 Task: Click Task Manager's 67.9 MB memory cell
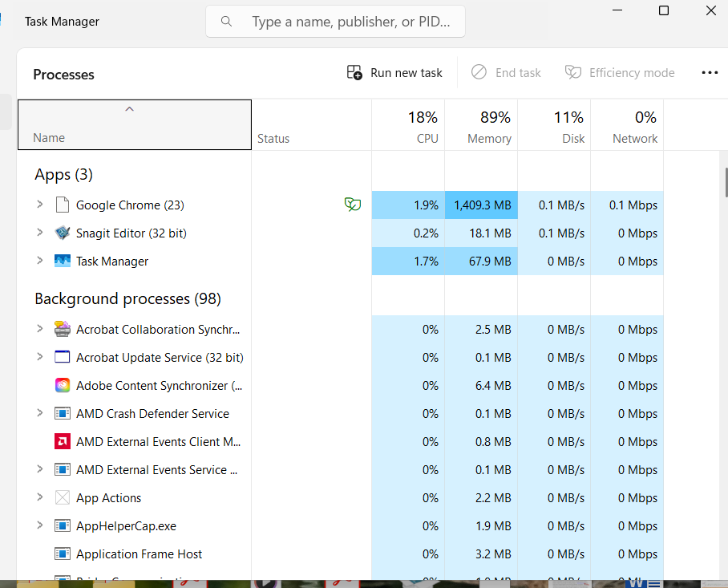tap(481, 261)
